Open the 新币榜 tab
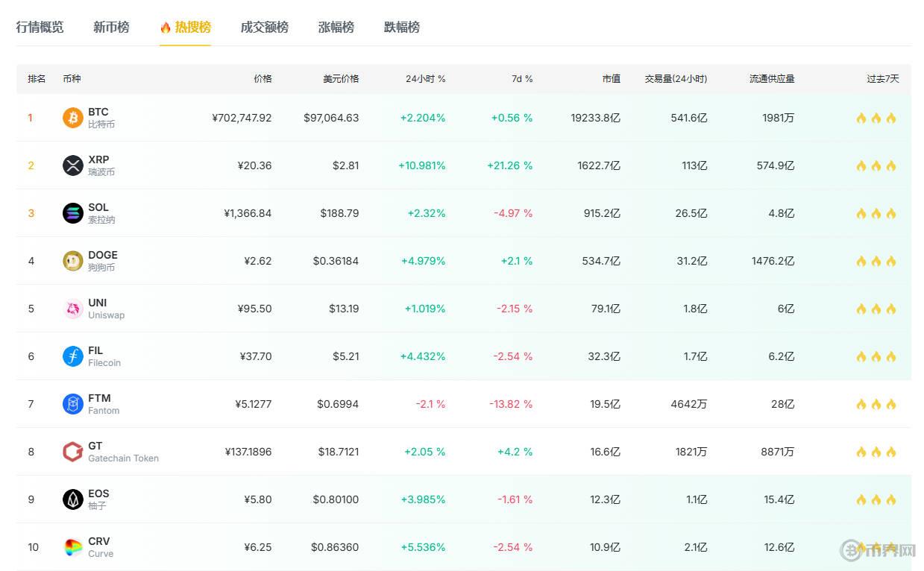This screenshot has height=571, width=924. tap(111, 28)
